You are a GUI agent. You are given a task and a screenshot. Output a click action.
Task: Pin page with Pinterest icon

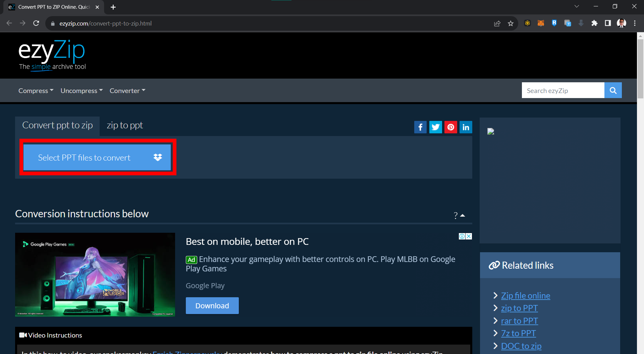tap(450, 127)
